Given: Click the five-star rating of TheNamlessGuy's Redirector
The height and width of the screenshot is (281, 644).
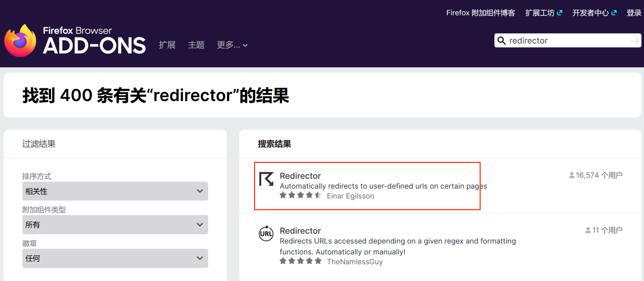Looking at the screenshot, I should (x=300, y=261).
